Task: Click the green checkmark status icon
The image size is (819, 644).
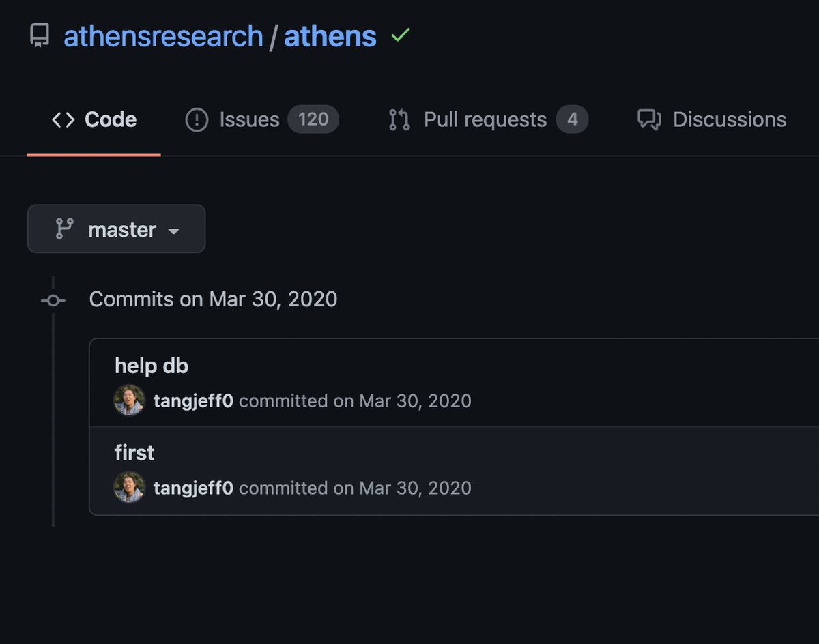Action: click(401, 35)
